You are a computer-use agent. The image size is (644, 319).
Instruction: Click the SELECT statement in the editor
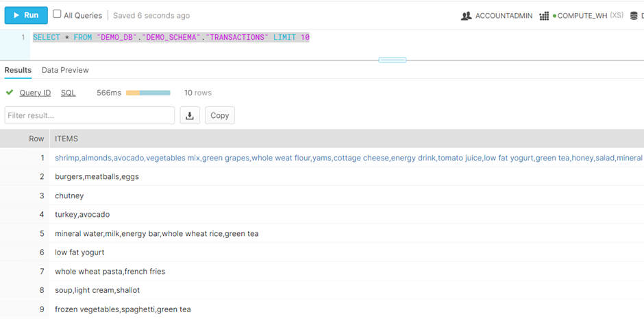click(171, 37)
